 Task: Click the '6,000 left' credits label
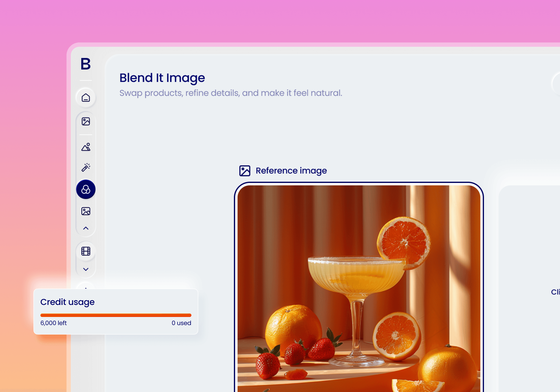click(x=53, y=323)
